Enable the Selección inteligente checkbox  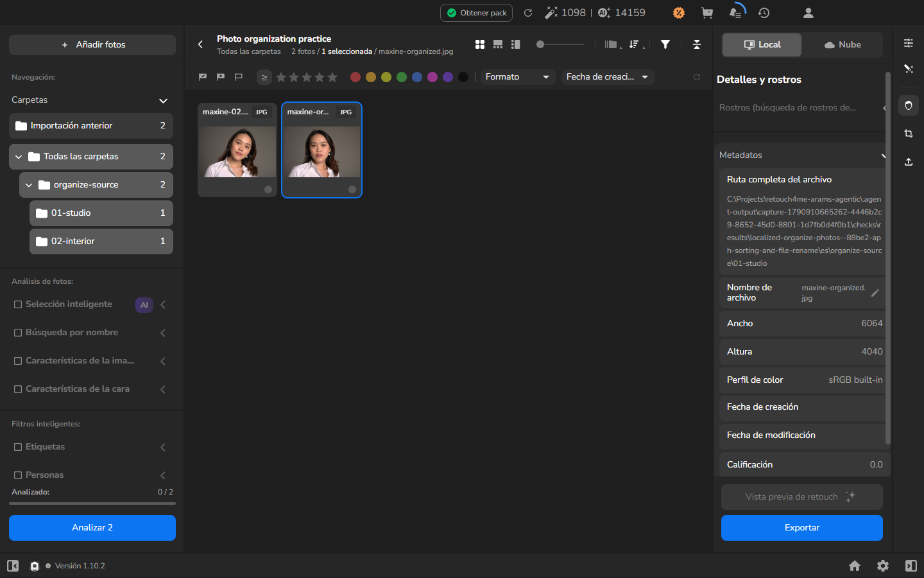pos(18,304)
